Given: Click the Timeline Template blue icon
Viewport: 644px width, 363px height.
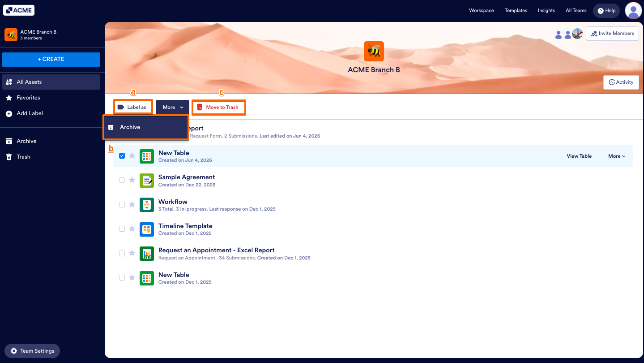Looking at the screenshot, I should point(147,229).
